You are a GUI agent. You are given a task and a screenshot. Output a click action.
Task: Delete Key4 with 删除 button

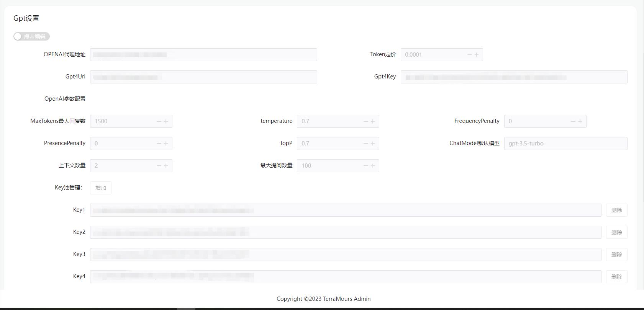coord(617,277)
